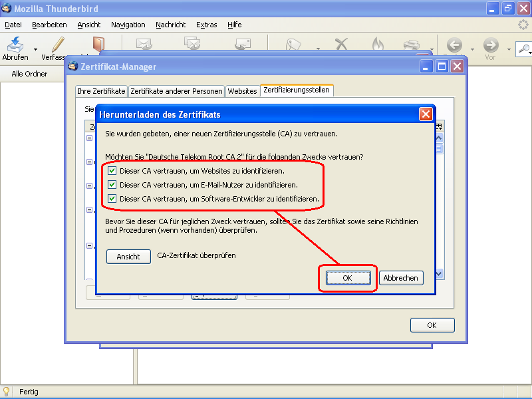Switch to the Ihre Zertifikate tab

tap(101, 91)
